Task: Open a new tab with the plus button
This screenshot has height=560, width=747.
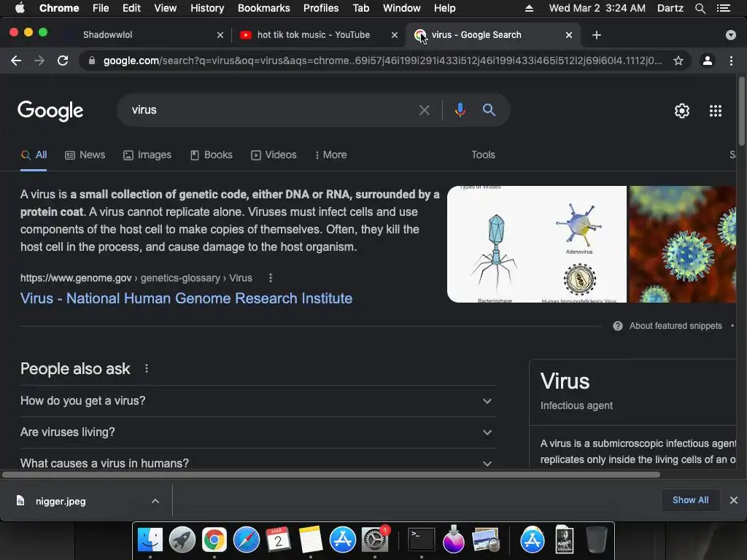Action: click(x=597, y=35)
